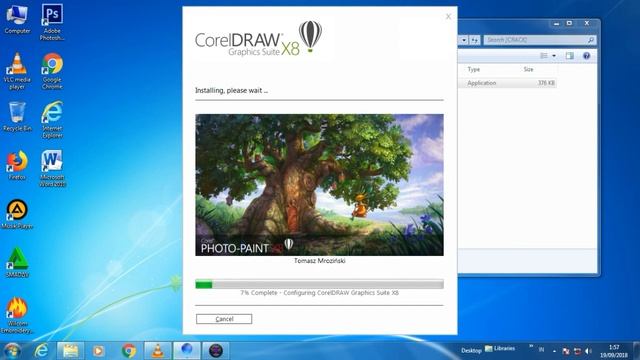Image resolution: width=640 pixels, height=360 pixels.
Task: Click the magnifier icon in Explorer search
Action: [x=591, y=40]
